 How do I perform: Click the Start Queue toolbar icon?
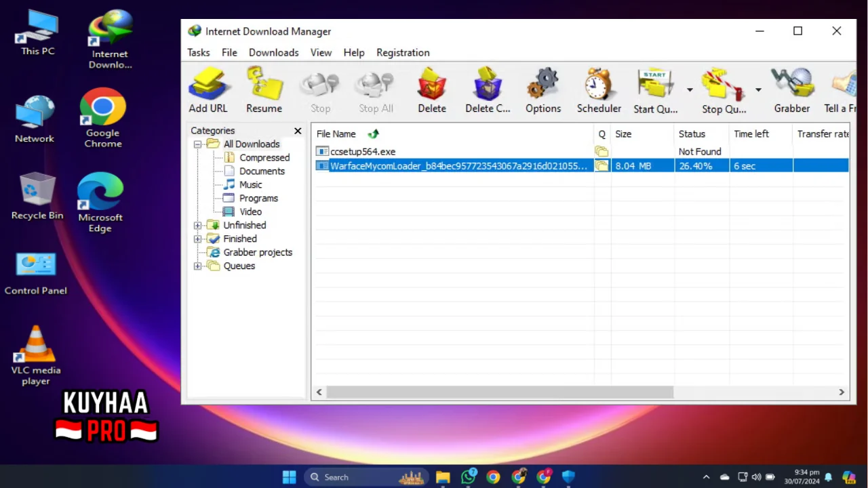point(656,90)
